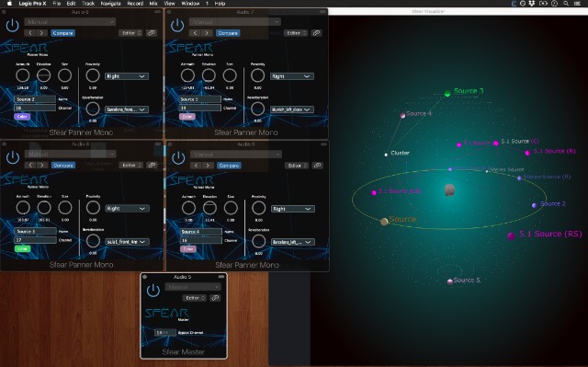Open Spotlight search in menu bar
588x367 pixels.
click(x=566, y=4)
